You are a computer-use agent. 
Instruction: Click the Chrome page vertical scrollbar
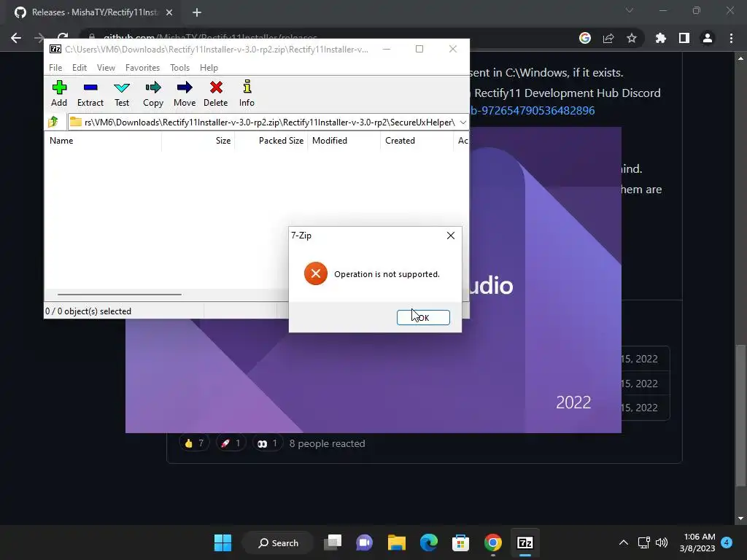tap(740, 414)
